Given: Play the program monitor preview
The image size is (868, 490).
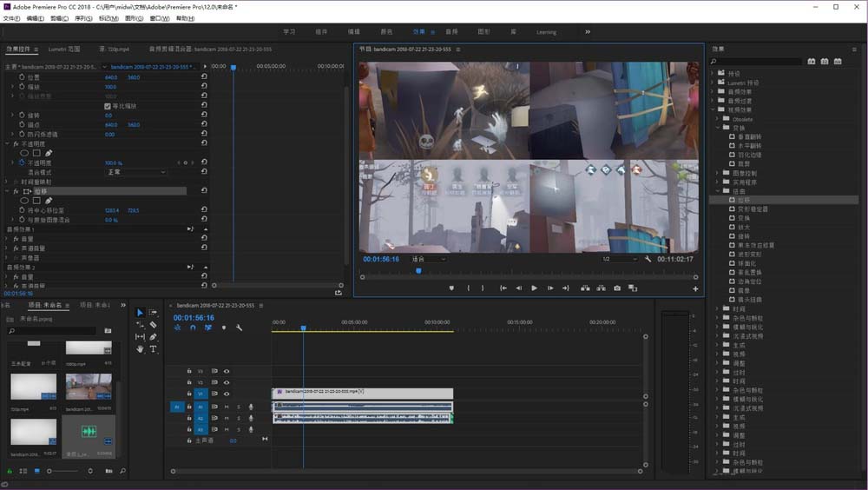Looking at the screenshot, I should coord(534,288).
